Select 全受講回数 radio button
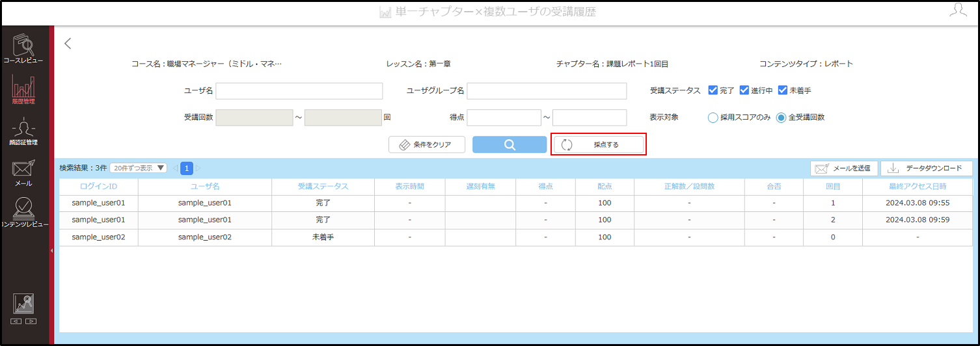The width and height of the screenshot is (980, 346). pyautogui.click(x=781, y=118)
